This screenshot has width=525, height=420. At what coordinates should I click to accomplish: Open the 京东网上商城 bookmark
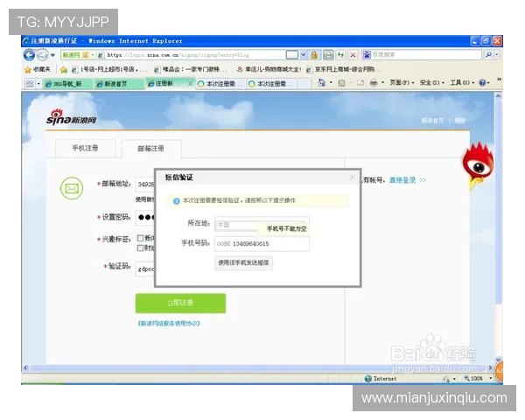[x=344, y=70]
